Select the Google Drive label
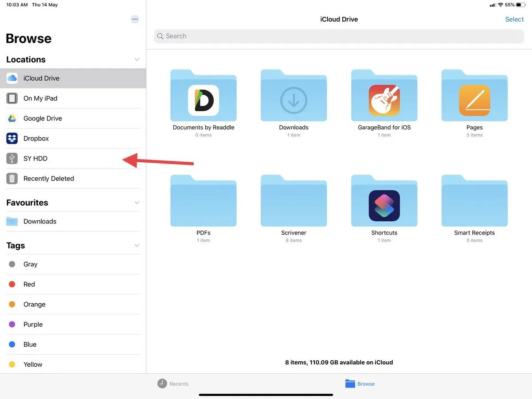532x399 pixels. pyautogui.click(x=43, y=118)
